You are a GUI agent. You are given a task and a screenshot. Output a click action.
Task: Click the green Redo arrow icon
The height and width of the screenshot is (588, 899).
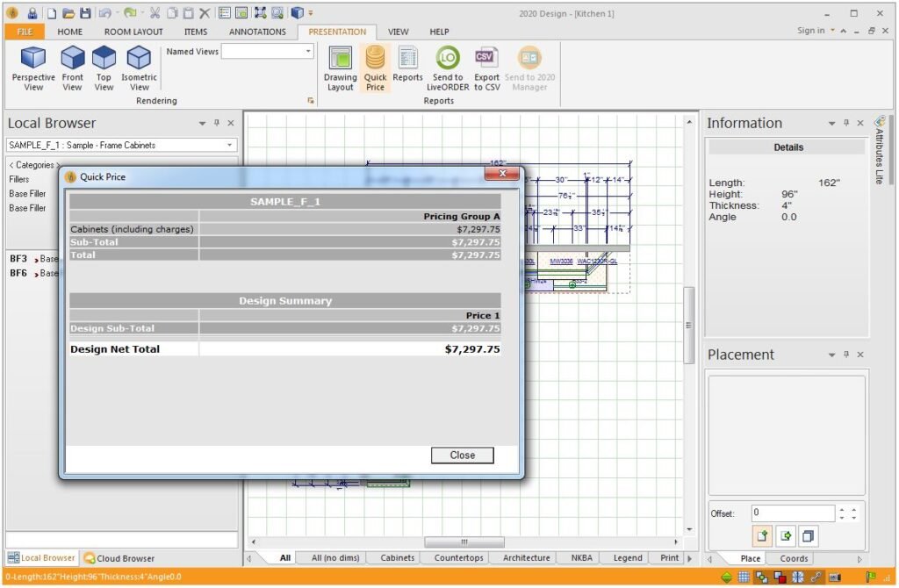[130, 12]
